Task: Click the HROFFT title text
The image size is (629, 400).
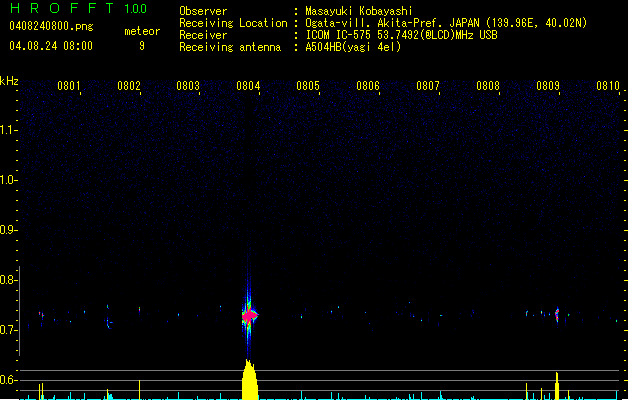Action: pyautogui.click(x=62, y=9)
